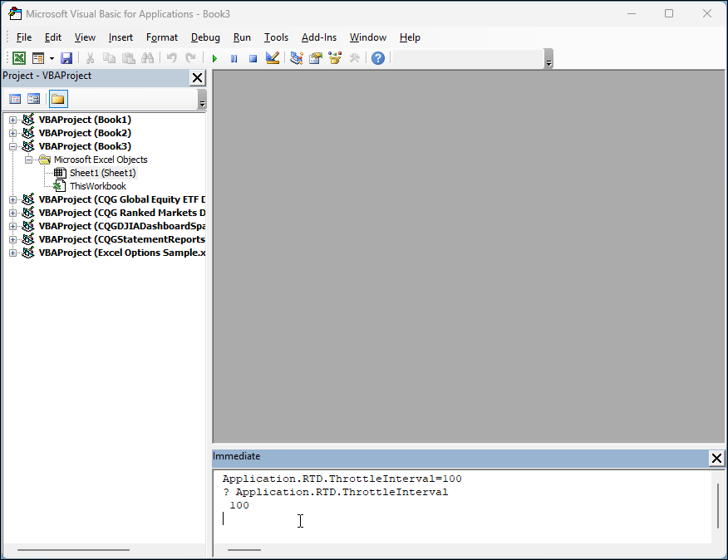The height and width of the screenshot is (560, 728).
Task: Open the Tools menu
Action: point(276,37)
